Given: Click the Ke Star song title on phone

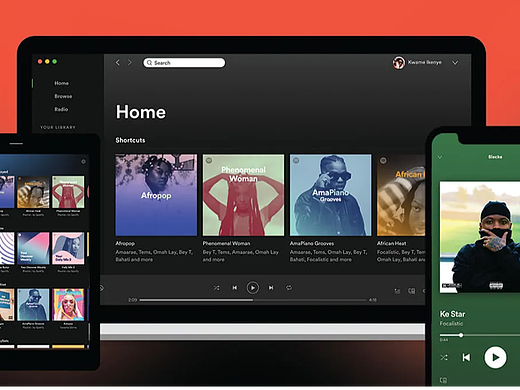Looking at the screenshot, I should (x=452, y=314).
